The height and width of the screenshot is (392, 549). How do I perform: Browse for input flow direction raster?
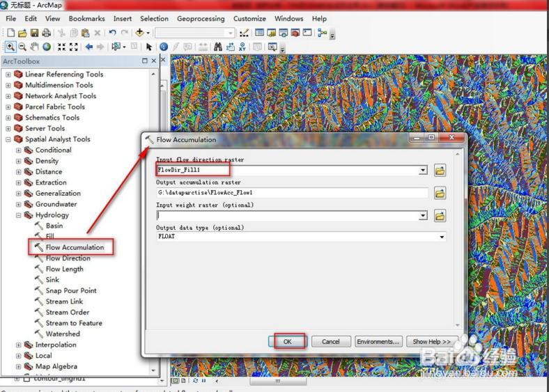[x=440, y=171]
